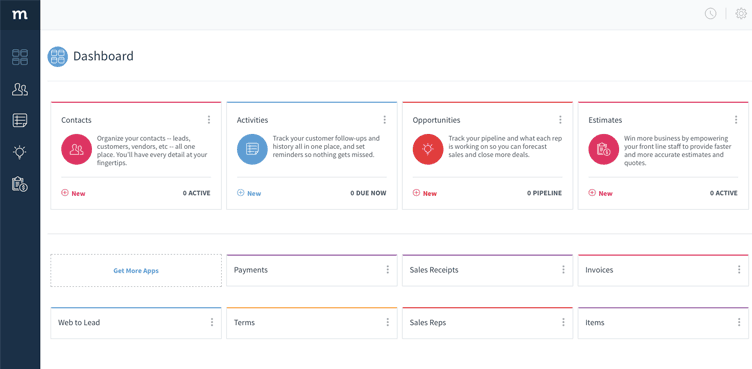
Task: Open Contacts from the sidebar people icon
Action: coord(20,89)
